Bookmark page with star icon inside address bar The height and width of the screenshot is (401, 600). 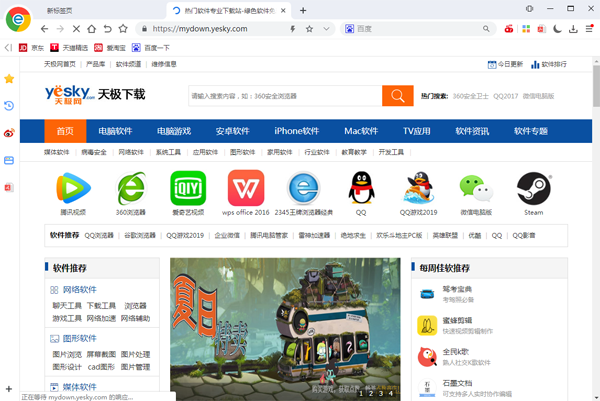309,29
